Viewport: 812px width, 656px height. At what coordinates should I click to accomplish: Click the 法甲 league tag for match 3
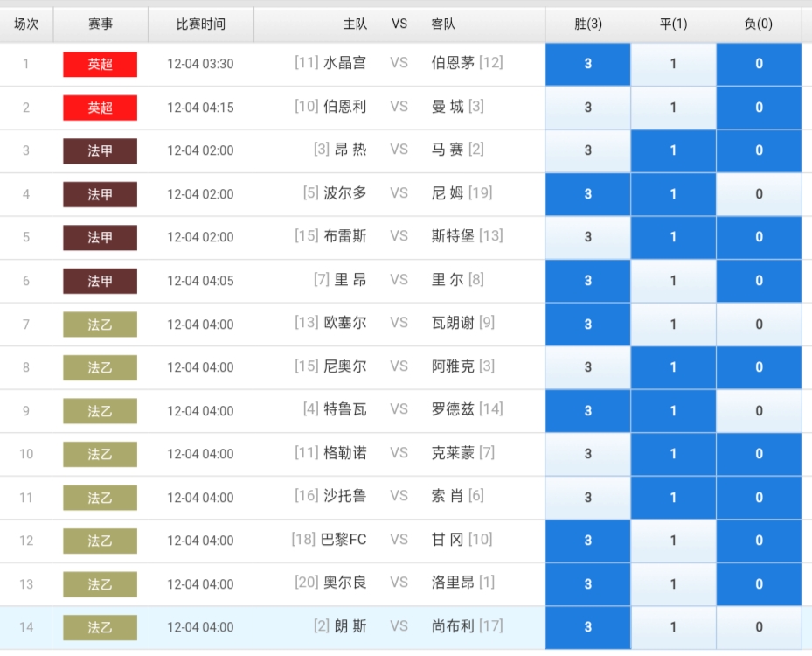coord(100,150)
